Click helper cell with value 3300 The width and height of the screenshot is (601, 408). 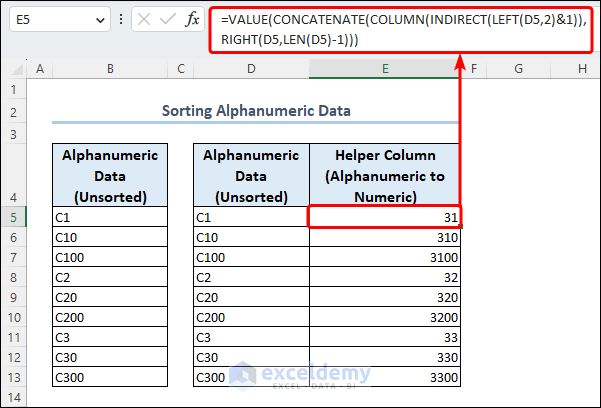pyautogui.click(x=385, y=377)
